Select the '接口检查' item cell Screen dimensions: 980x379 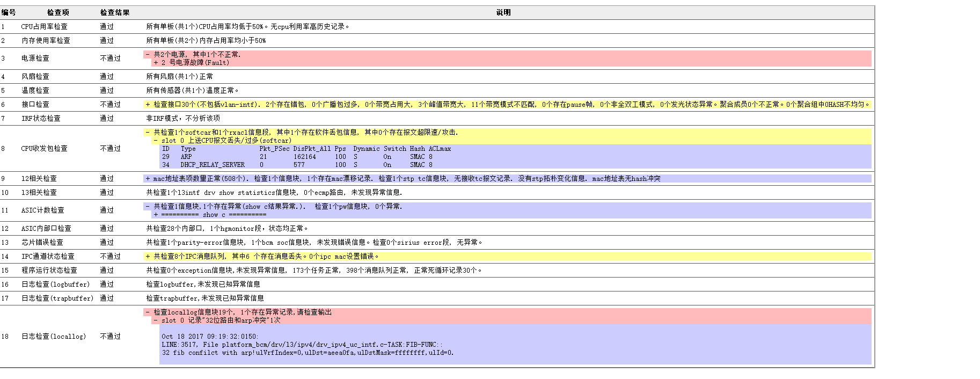click(35, 104)
